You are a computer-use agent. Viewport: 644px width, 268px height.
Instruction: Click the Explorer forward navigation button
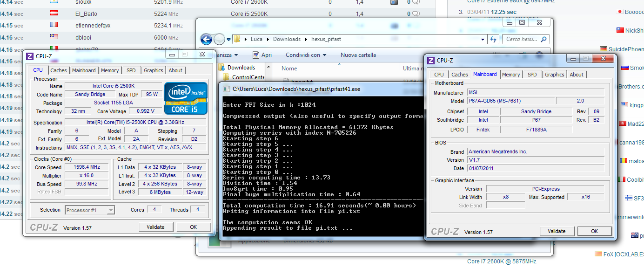tap(220, 39)
